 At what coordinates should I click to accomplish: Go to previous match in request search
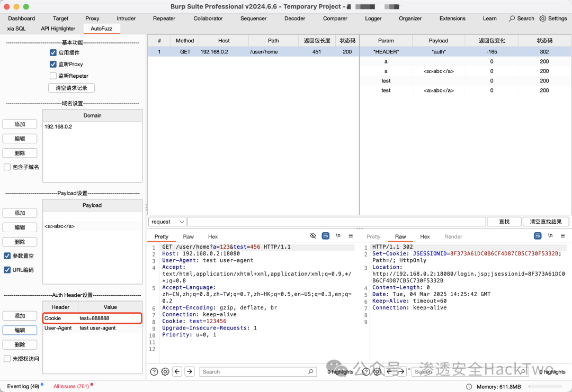pos(177,371)
